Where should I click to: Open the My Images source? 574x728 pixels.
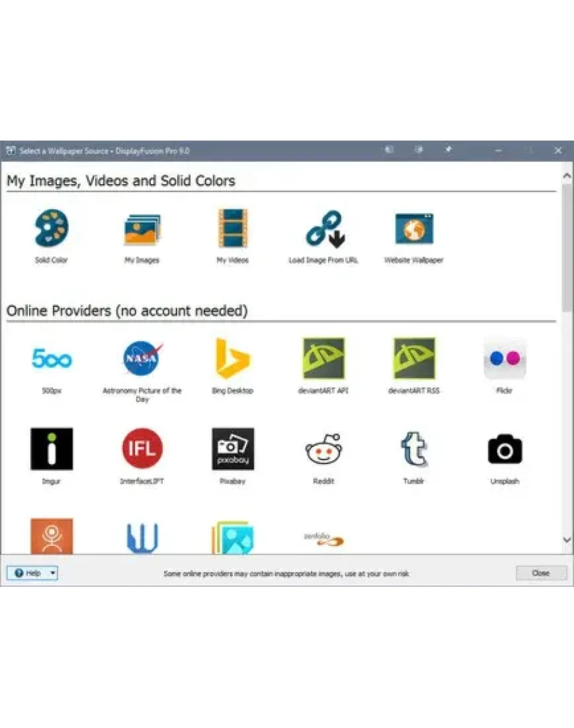[x=142, y=229]
